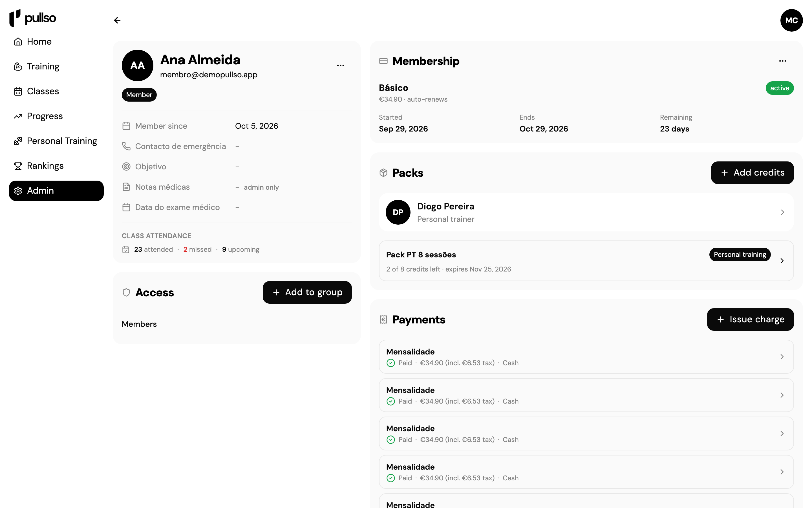Go to Classes in the sidebar

[56, 91]
